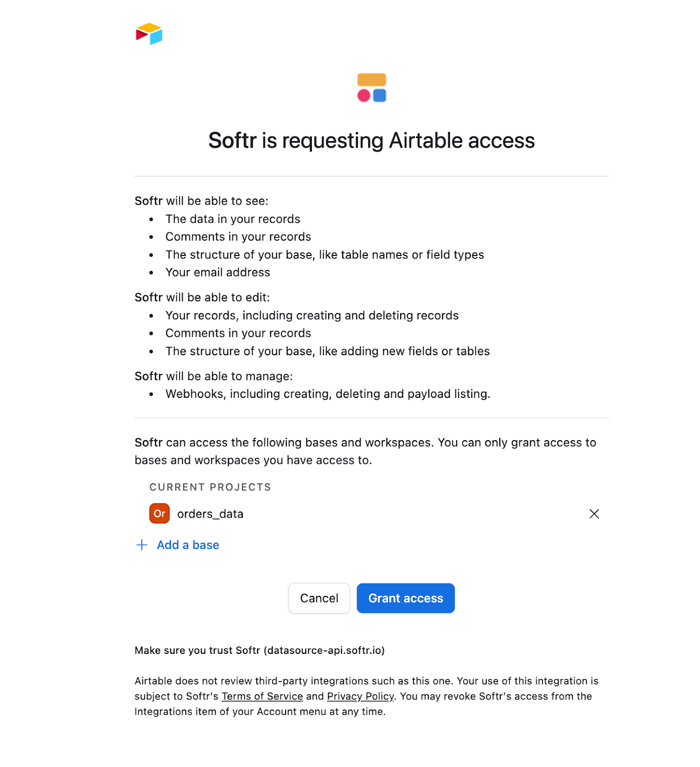Click Cancel to dismiss the request

click(x=319, y=598)
